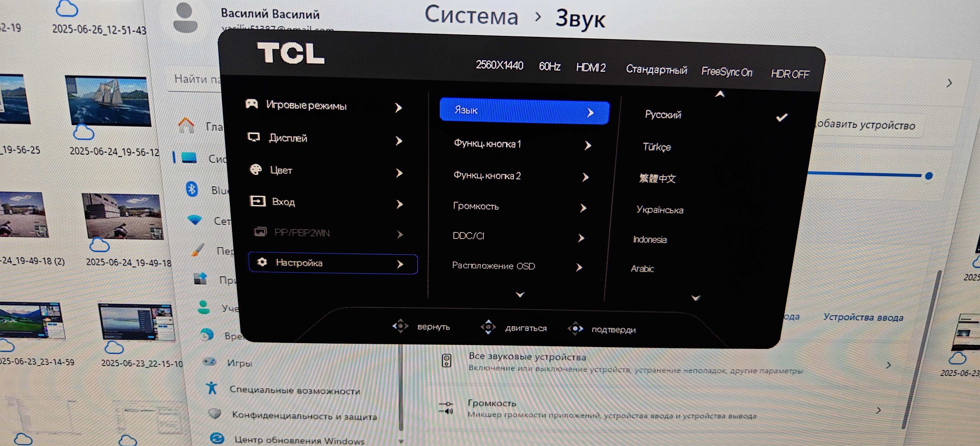Open the DDC/CI menu item
The width and height of the screenshot is (980, 446).
click(469, 236)
